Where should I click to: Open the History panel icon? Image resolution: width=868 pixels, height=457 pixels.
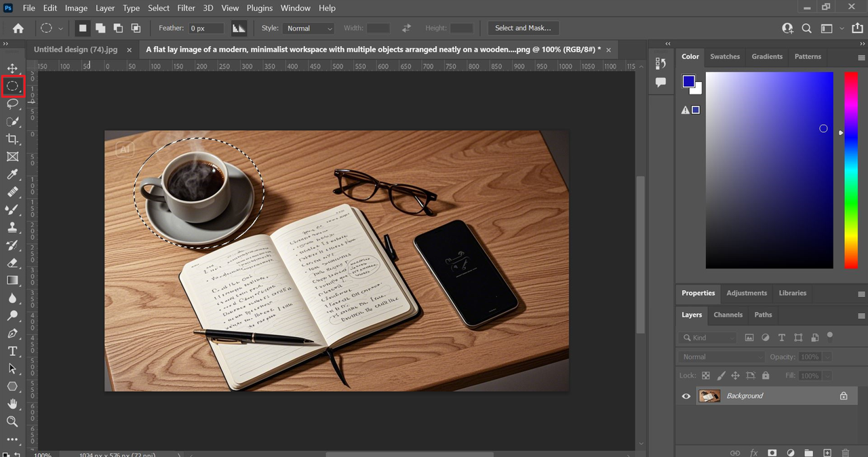click(x=661, y=63)
